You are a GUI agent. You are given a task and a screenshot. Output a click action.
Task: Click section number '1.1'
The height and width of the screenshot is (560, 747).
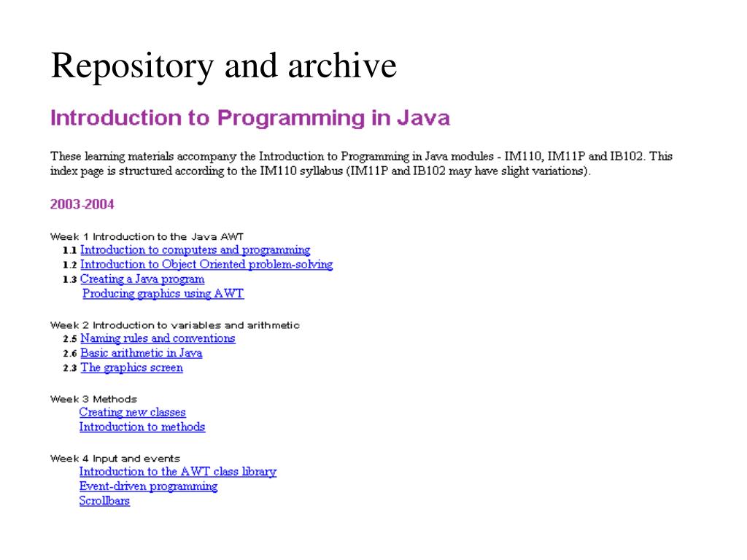pos(69,251)
